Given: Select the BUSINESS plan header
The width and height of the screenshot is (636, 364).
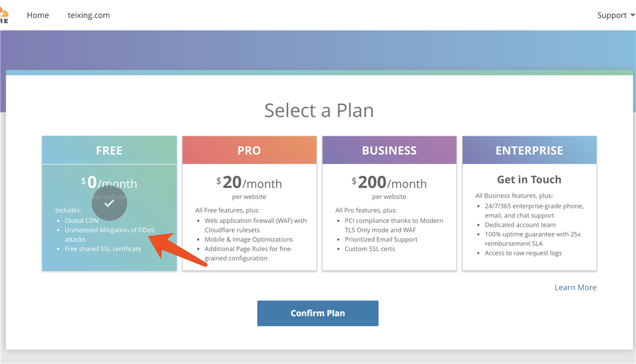Looking at the screenshot, I should point(389,151).
